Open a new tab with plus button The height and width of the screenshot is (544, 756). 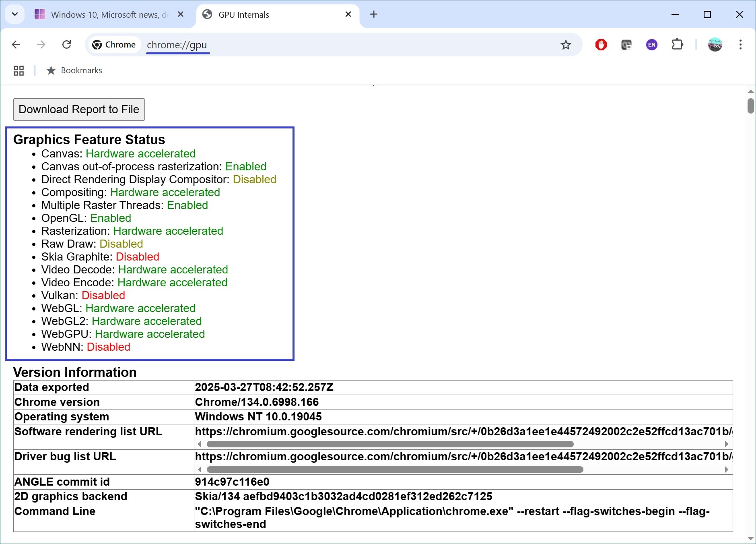[x=374, y=14]
